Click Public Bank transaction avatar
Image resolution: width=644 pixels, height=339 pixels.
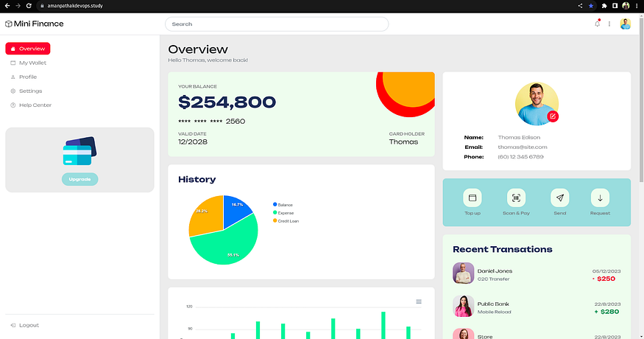click(463, 306)
